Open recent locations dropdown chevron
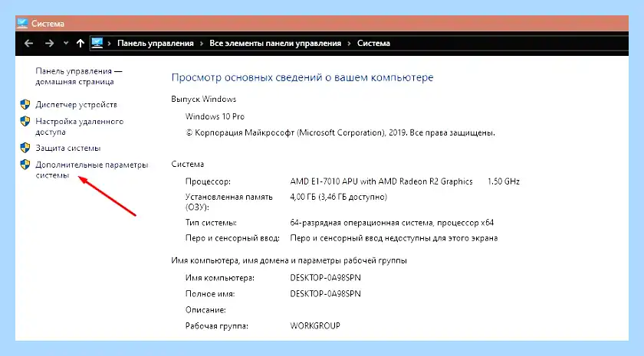Screen dimensions: 644x356 tap(66, 43)
